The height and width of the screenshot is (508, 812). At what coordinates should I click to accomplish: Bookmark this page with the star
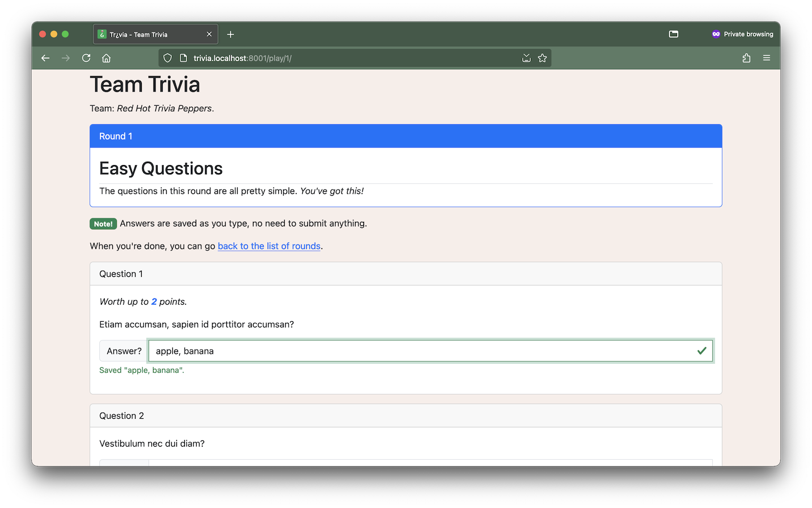(542, 58)
